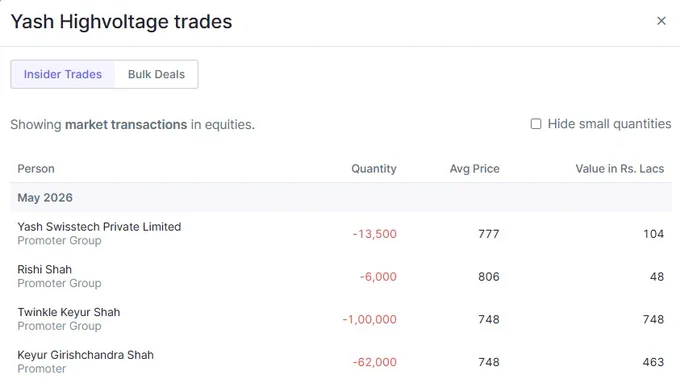Select the May 2026 group row

point(341,198)
